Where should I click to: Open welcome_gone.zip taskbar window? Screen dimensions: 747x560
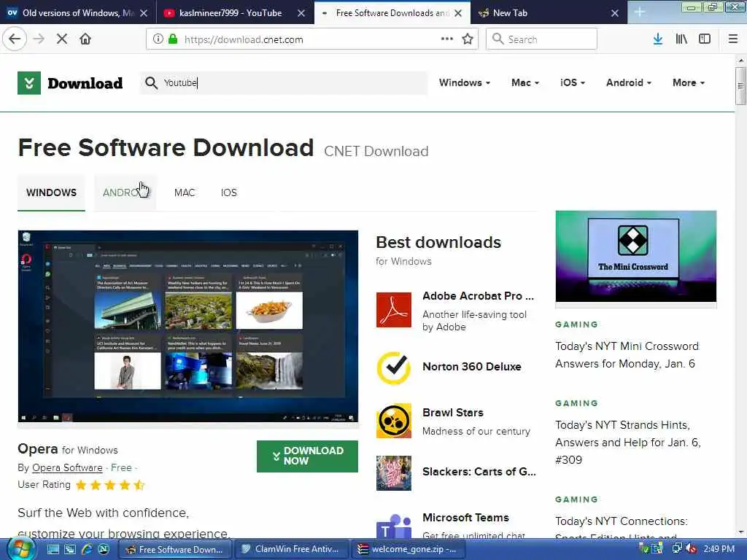[409, 549]
